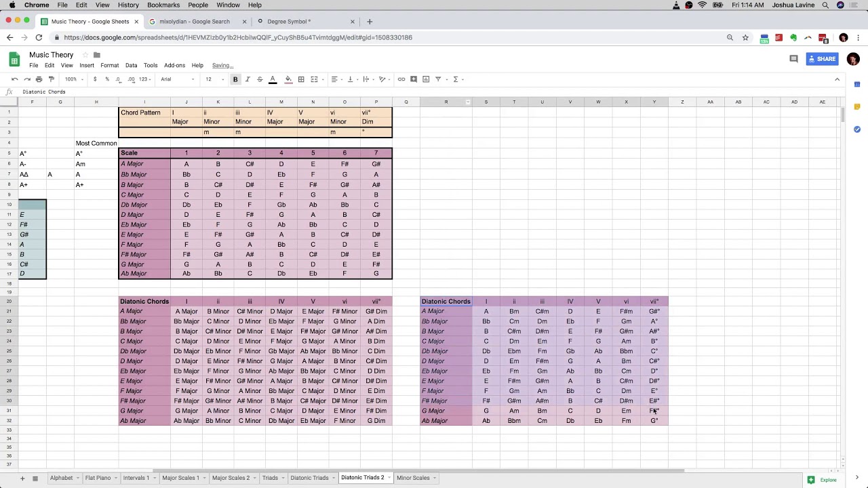Image resolution: width=868 pixels, height=488 pixels.
Task: Insert a link using chain icon
Action: tap(401, 79)
